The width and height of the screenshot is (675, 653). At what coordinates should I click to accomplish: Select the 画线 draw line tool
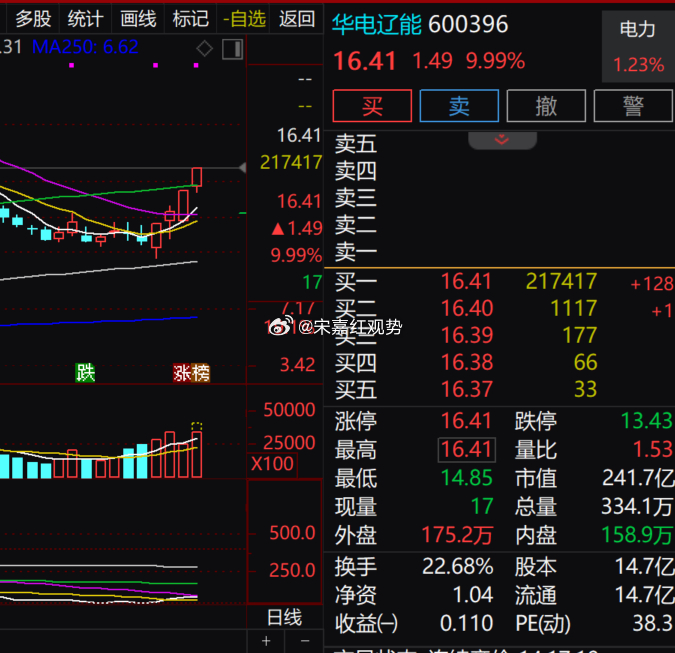tap(138, 19)
